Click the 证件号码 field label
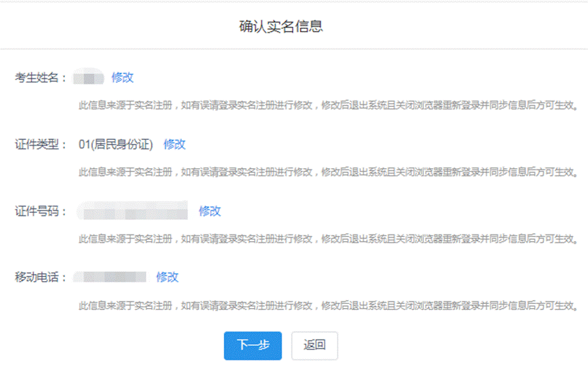Viewport: 588px width, 375px height. 41,211
